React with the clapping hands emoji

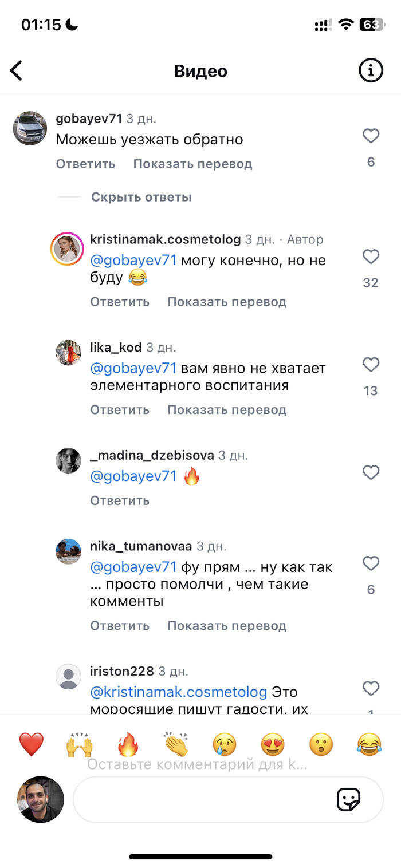pyautogui.click(x=176, y=744)
